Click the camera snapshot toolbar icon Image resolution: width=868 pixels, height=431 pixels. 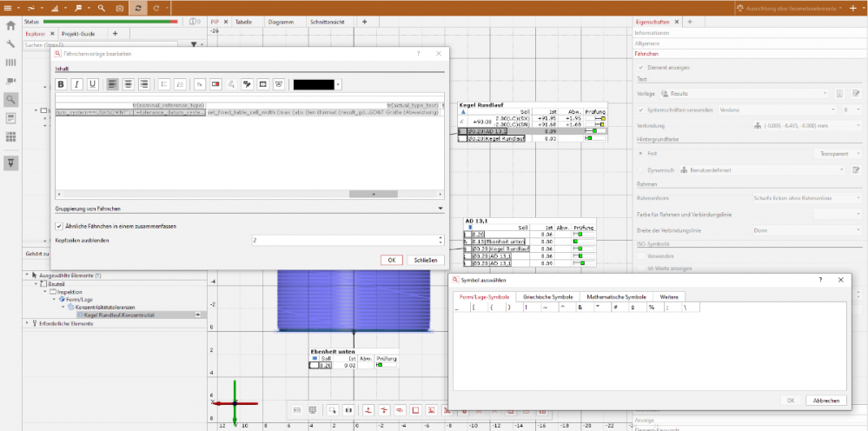[x=120, y=7]
